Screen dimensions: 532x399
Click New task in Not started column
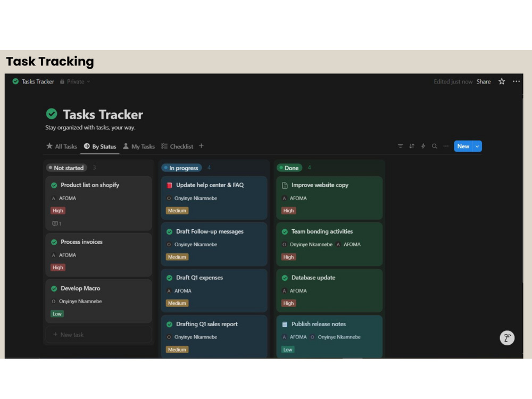tap(98, 335)
